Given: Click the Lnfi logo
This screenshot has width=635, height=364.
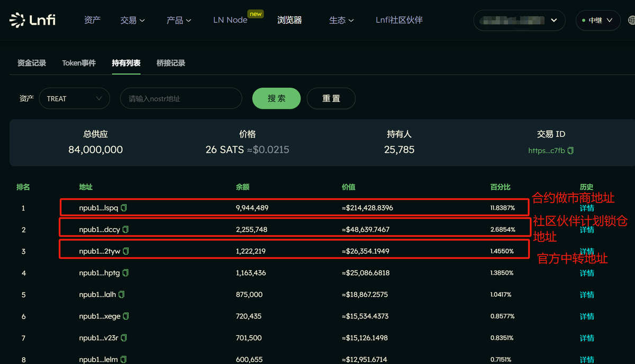Looking at the screenshot, I should (x=32, y=20).
